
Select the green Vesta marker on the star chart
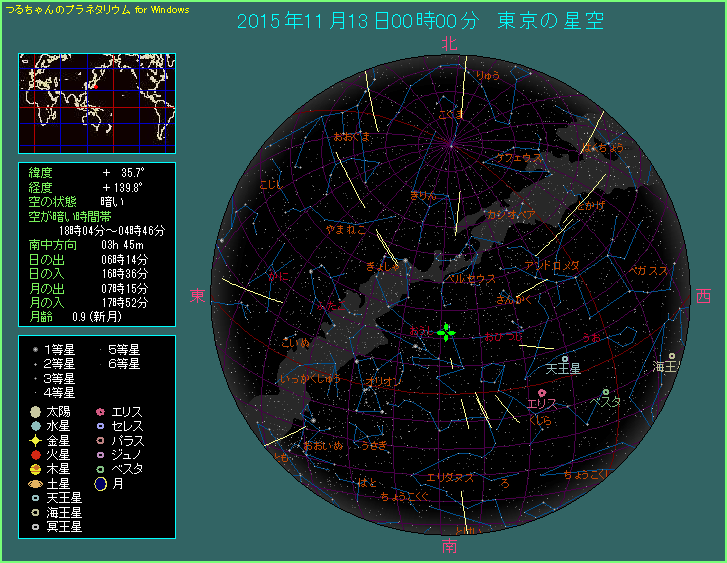606,392
